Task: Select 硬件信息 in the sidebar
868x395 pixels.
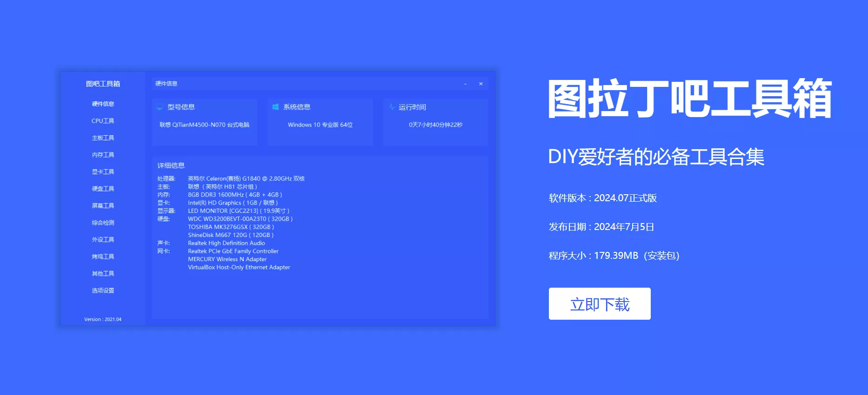Action: (103, 104)
